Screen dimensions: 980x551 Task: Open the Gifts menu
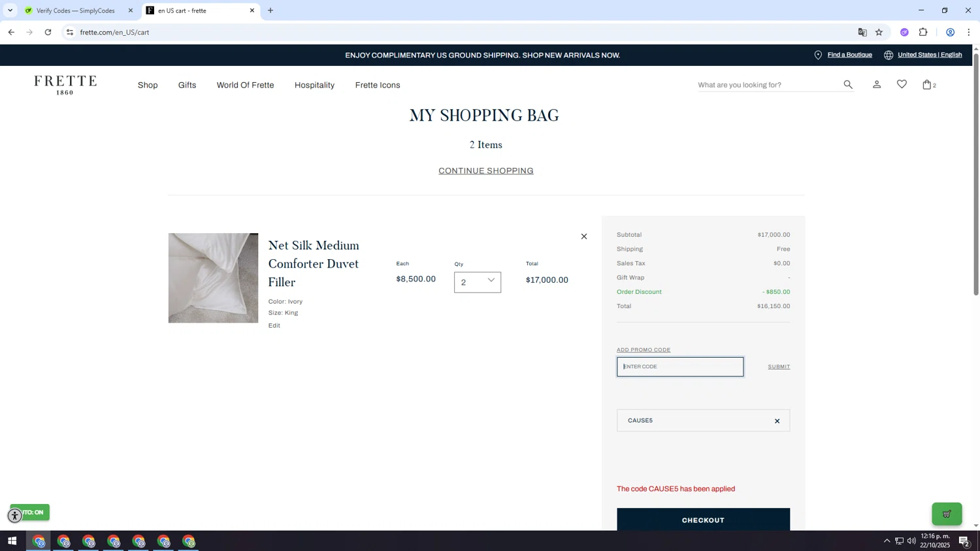pyautogui.click(x=187, y=85)
